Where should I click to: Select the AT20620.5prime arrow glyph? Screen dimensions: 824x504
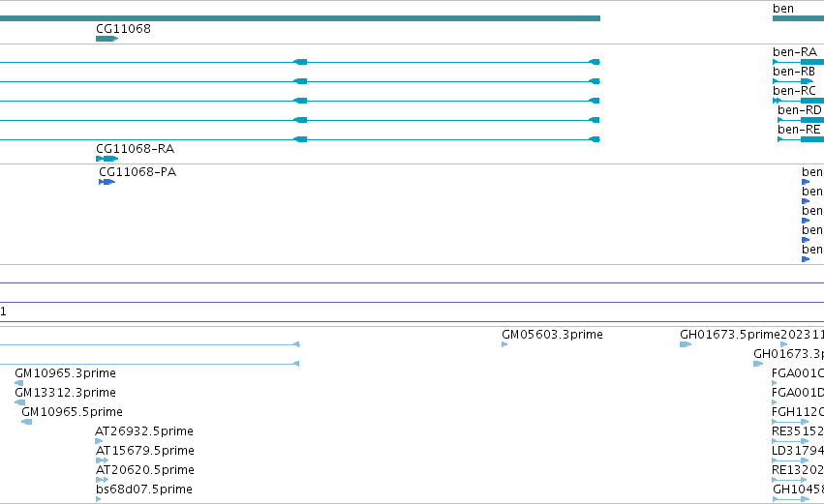102,481
